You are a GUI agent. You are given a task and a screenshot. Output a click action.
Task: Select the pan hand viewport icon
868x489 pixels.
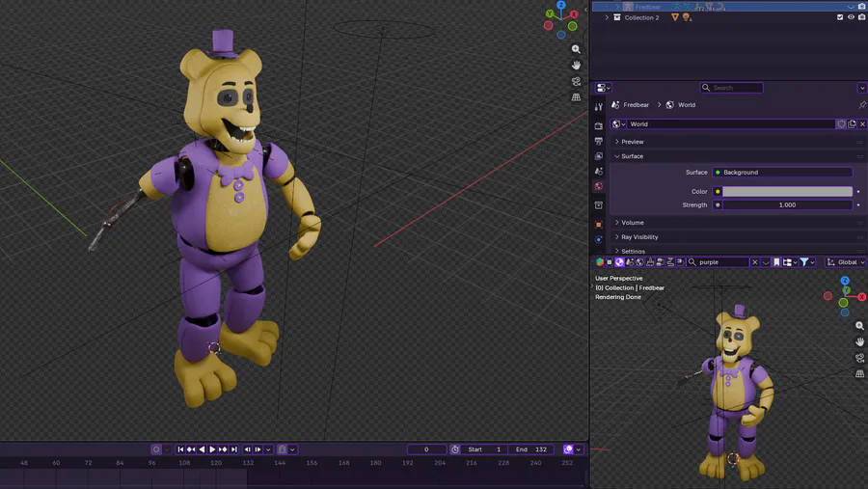coord(576,66)
